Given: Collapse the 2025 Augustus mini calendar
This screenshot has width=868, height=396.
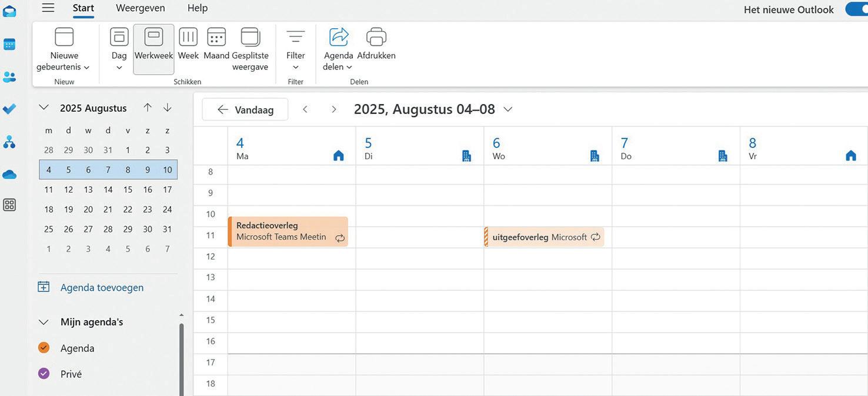Looking at the screenshot, I should point(44,108).
